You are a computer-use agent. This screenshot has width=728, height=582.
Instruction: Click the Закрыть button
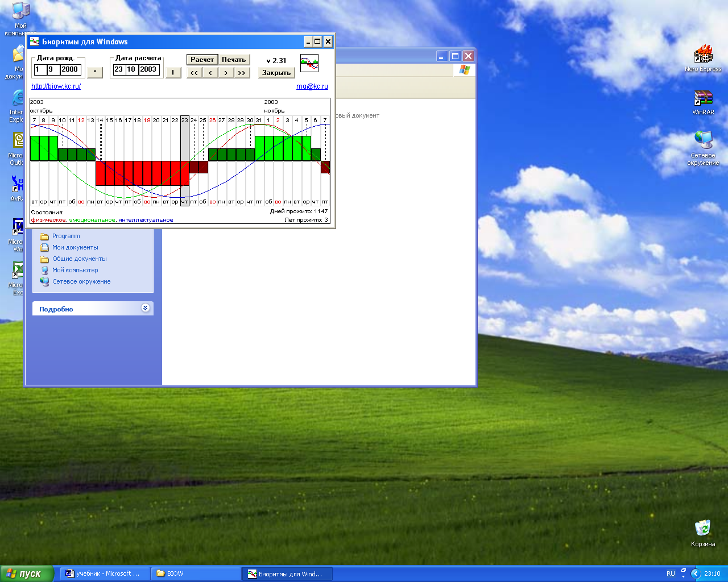pos(276,73)
